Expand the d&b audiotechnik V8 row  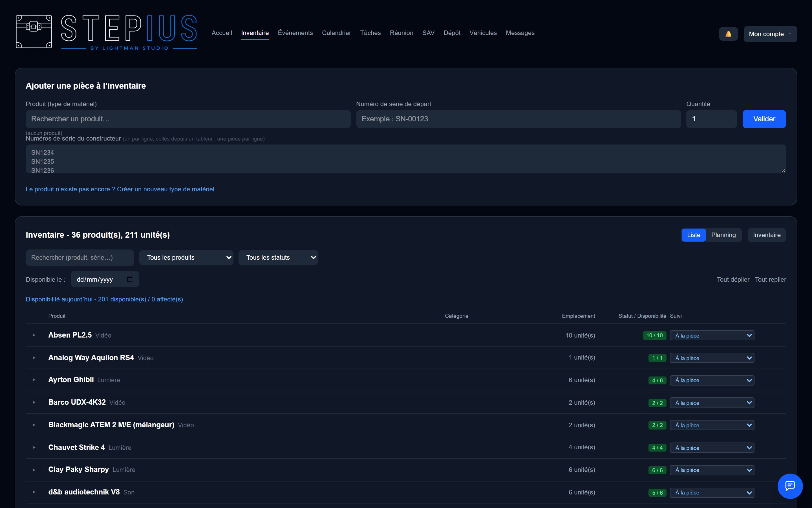34,492
